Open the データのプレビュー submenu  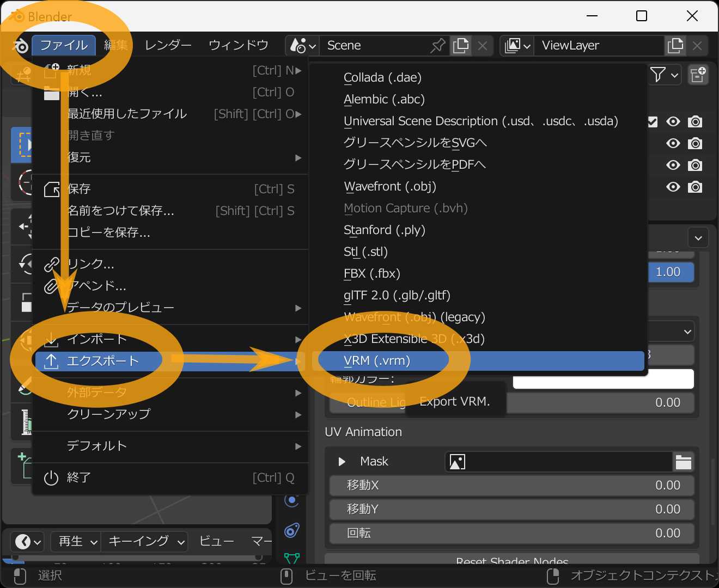pos(171,308)
